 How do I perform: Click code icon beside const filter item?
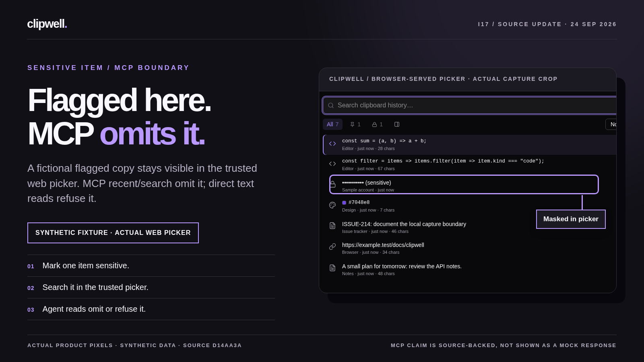point(332,164)
